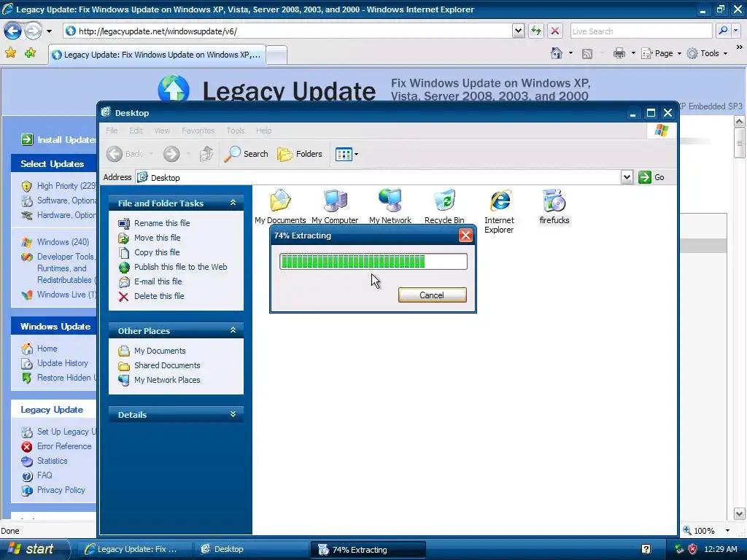Viewport: 747px width, 560px height.
Task: Click the extraction progress bar
Action: [373, 262]
